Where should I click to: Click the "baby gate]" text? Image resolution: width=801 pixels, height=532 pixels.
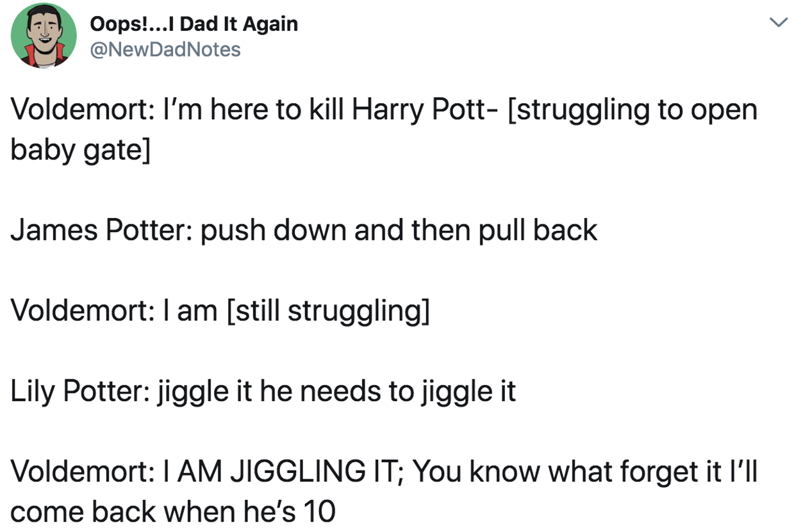(81, 150)
